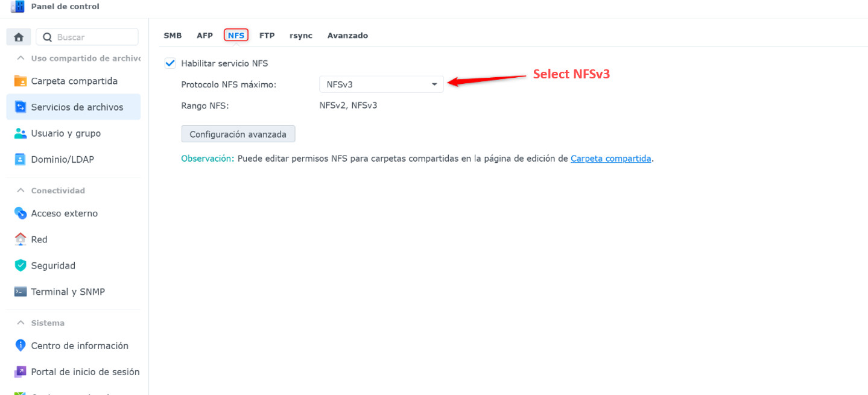Open the Red network icon
The image size is (868, 395).
coord(21,239)
